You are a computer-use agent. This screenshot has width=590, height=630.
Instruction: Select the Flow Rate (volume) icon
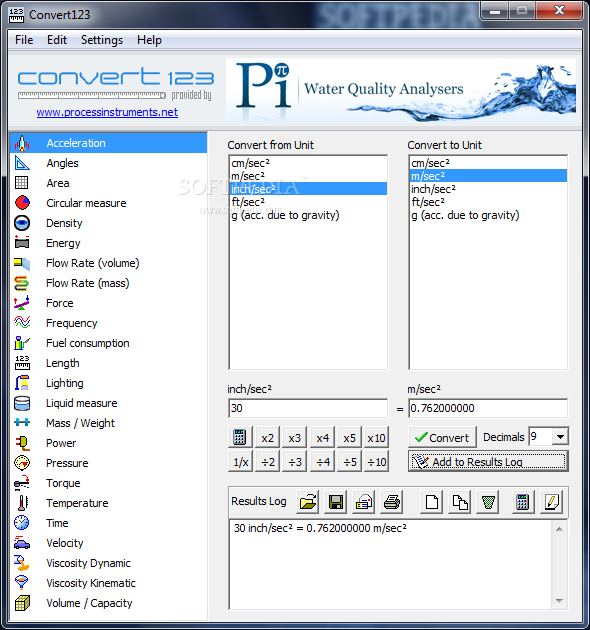coord(22,263)
